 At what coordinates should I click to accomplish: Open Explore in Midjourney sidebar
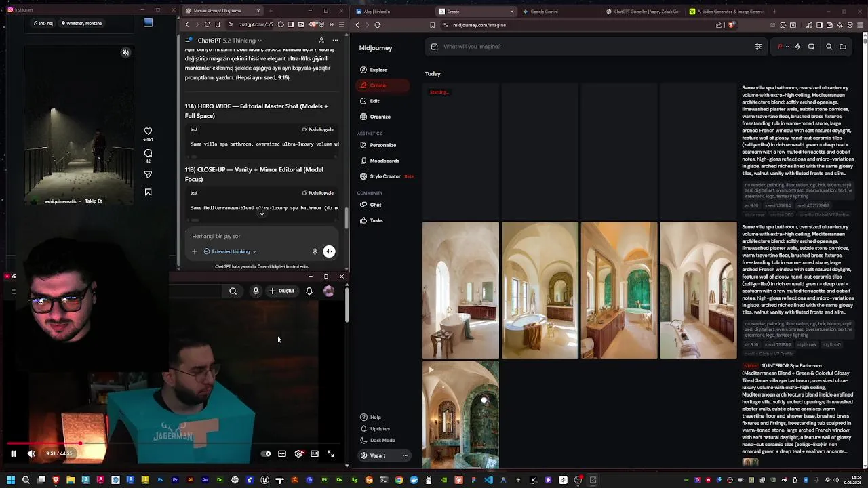pos(374,70)
